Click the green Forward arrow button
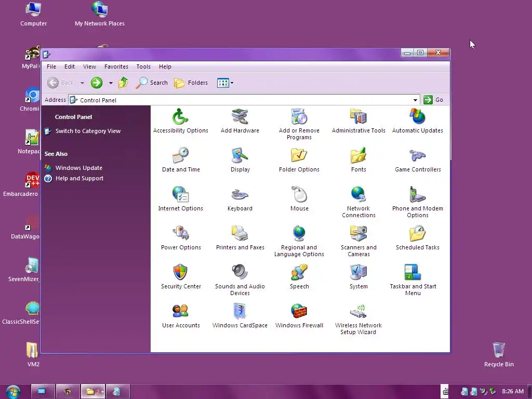This screenshot has height=399, width=532. pyautogui.click(x=97, y=83)
